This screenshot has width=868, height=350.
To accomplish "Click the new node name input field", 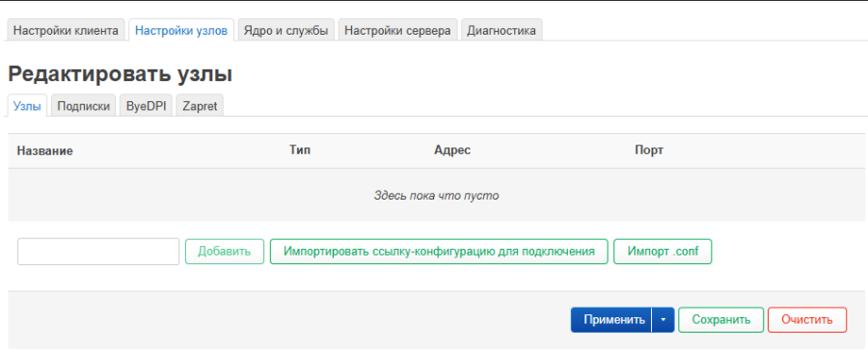I will tap(98, 252).
